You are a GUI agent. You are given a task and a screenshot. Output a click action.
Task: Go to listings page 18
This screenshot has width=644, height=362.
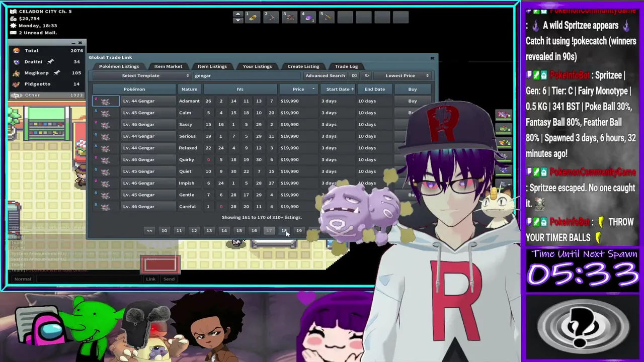284,231
